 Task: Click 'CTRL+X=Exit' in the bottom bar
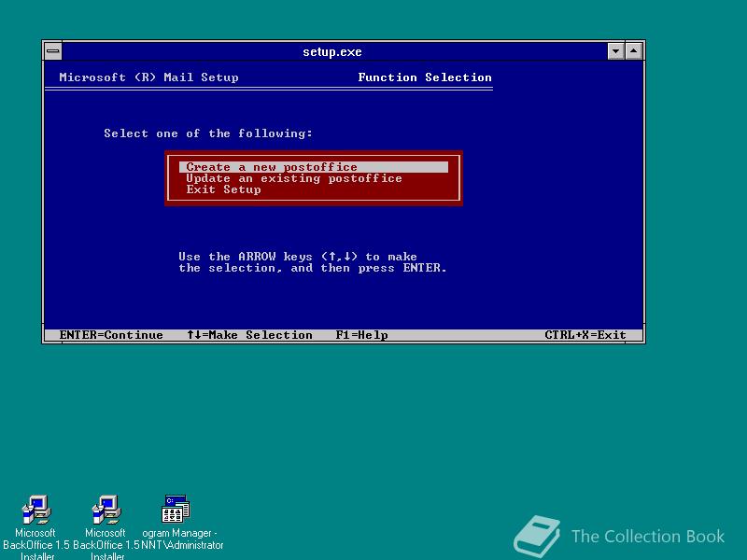[585, 335]
